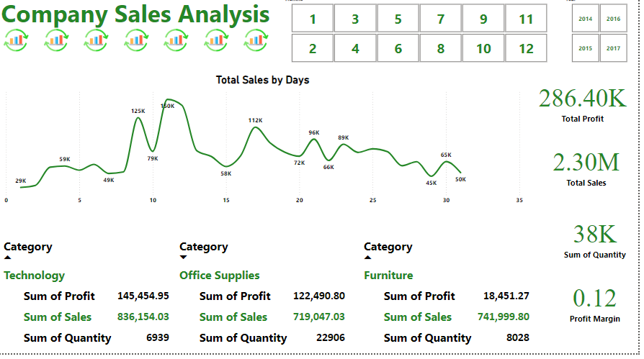Select month 1 in the month slicer
The image size is (644, 359).
point(313,19)
